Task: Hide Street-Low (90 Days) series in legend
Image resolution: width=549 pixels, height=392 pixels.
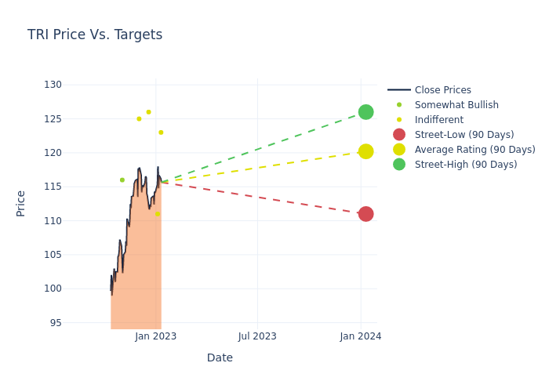Action: click(x=464, y=135)
